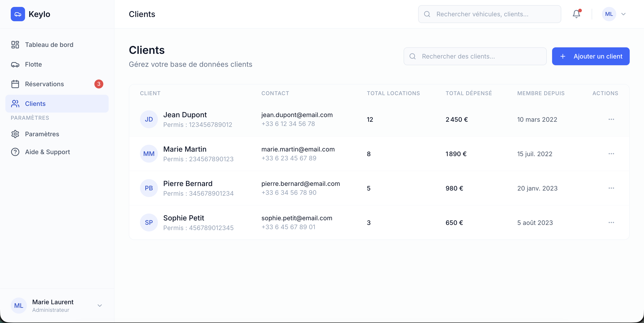Click the Keylo car logo icon
The width and height of the screenshot is (644, 323).
pyautogui.click(x=18, y=14)
